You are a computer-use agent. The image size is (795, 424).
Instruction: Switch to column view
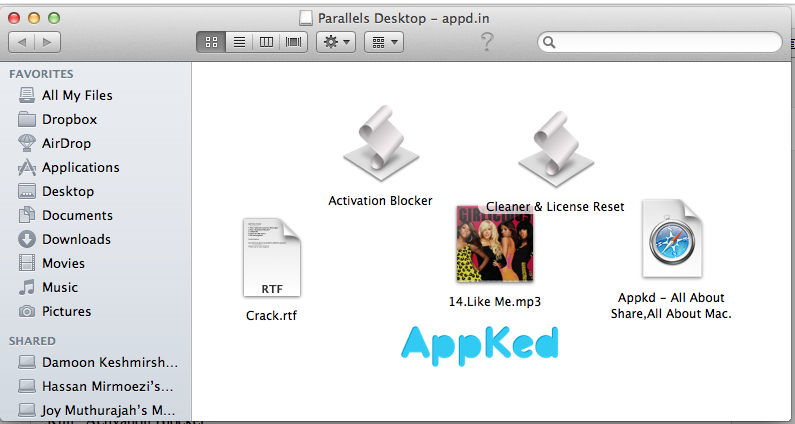[x=266, y=42]
